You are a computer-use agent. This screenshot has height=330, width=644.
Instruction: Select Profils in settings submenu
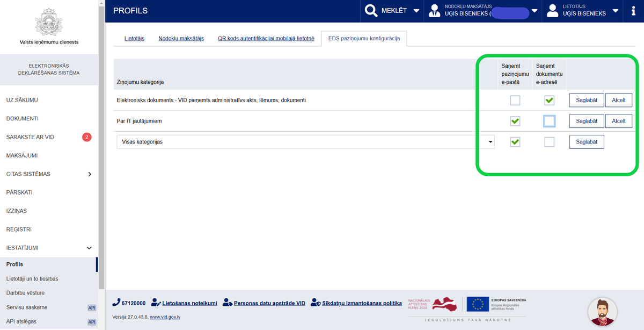click(14, 264)
